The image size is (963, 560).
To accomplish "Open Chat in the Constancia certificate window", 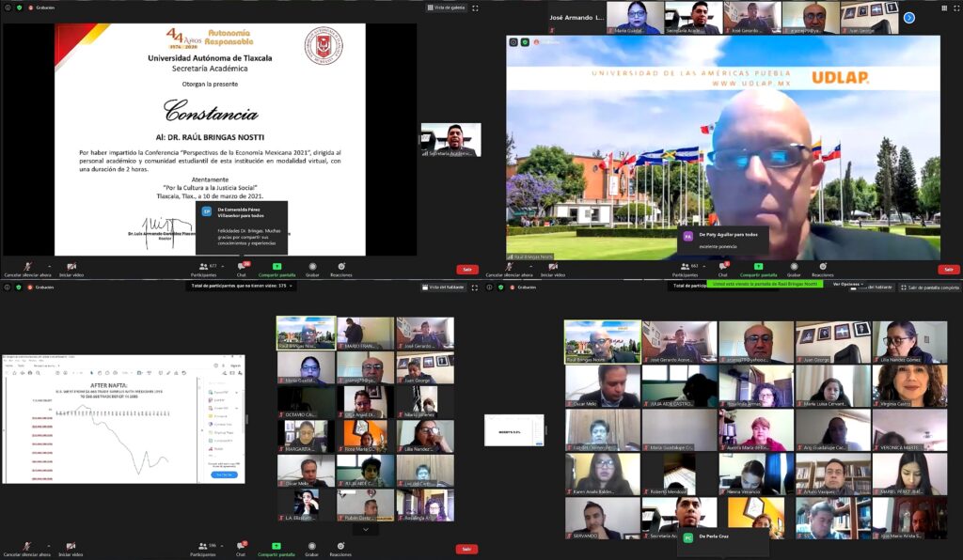I will tap(242, 267).
